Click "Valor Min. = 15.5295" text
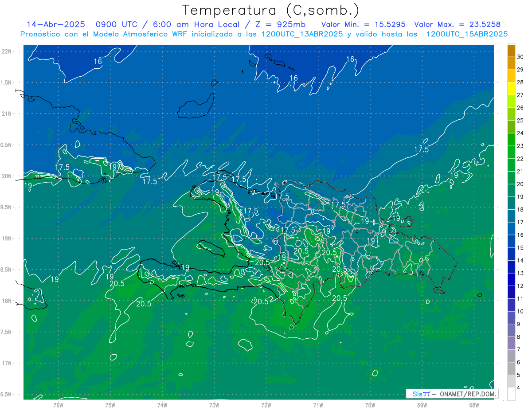 click(363, 24)
